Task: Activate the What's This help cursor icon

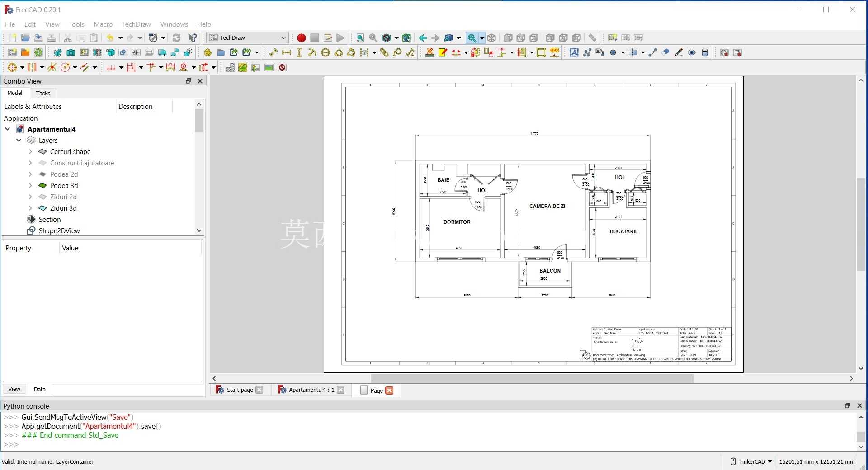Action: [193, 38]
